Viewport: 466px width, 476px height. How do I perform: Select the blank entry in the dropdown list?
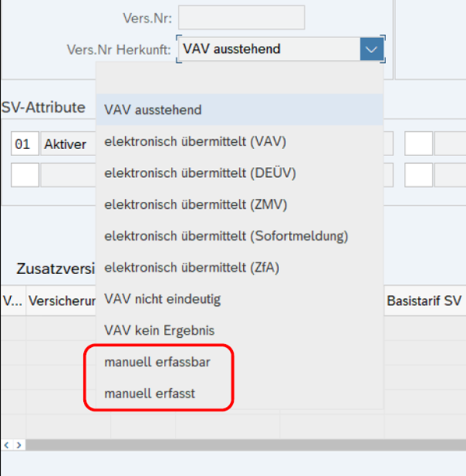239,78
